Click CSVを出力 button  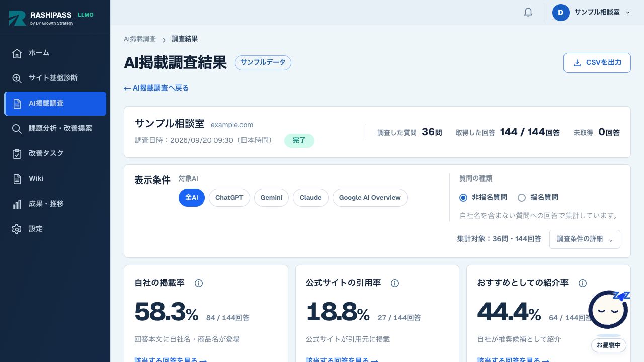(x=597, y=63)
